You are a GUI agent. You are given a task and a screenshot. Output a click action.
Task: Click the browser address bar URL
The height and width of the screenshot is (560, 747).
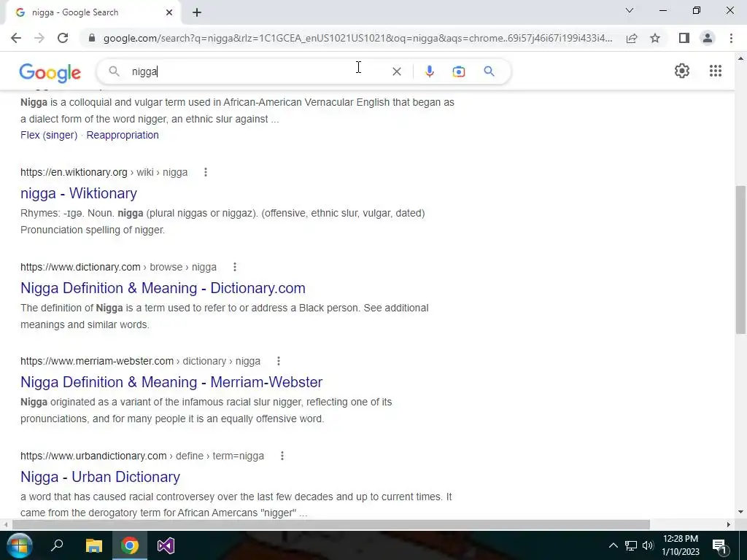pos(357,38)
